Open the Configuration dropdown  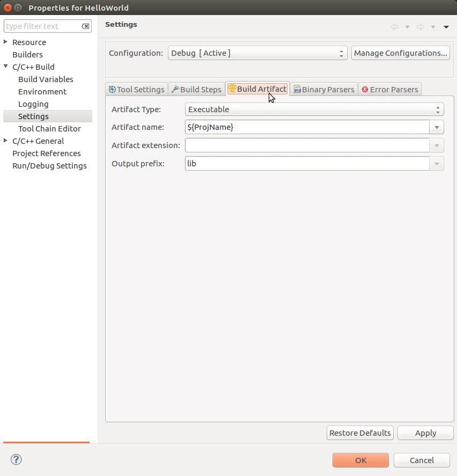click(257, 53)
